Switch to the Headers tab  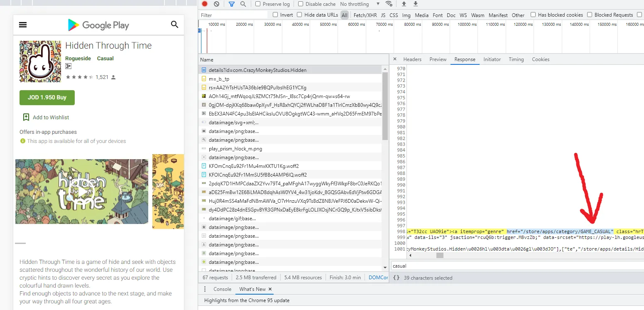412,59
